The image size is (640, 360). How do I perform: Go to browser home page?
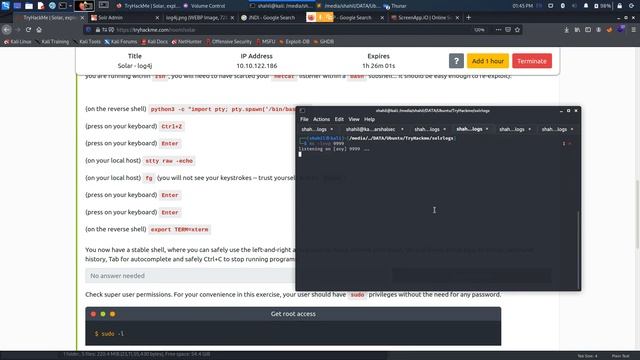pyautogui.click(x=39, y=29)
